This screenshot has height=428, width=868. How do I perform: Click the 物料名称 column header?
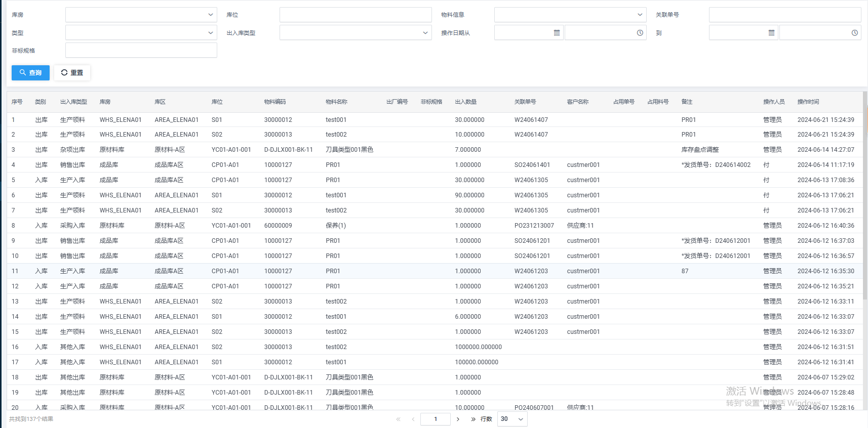pyautogui.click(x=337, y=102)
